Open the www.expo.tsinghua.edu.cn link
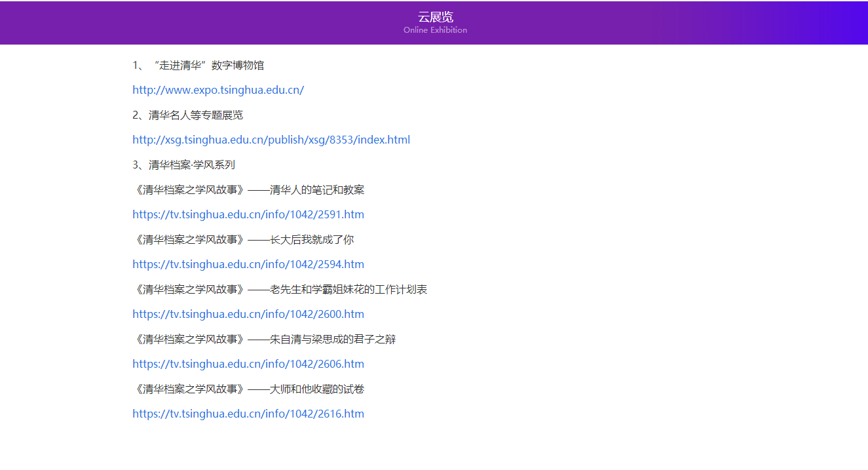 [218, 90]
